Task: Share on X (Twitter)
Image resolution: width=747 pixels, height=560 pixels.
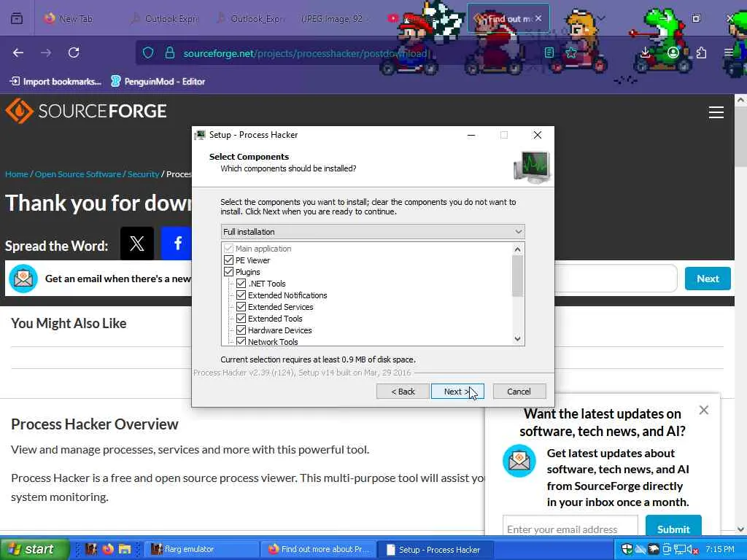Action: [136, 244]
